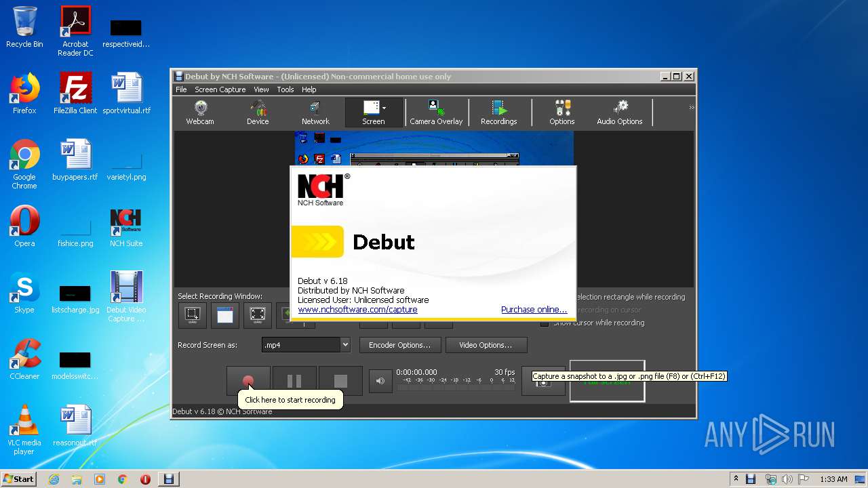
Task: Open the Options toolbar button
Action: [x=562, y=113]
